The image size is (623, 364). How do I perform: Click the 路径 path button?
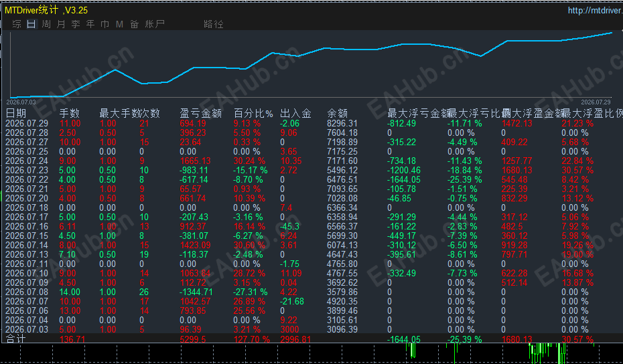[x=214, y=24]
